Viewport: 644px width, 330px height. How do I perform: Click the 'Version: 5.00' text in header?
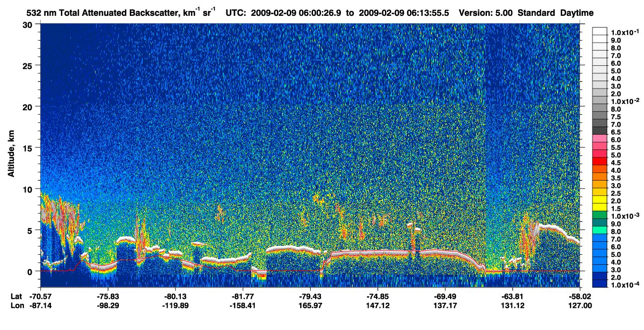pyautogui.click(x=485, y=13)
